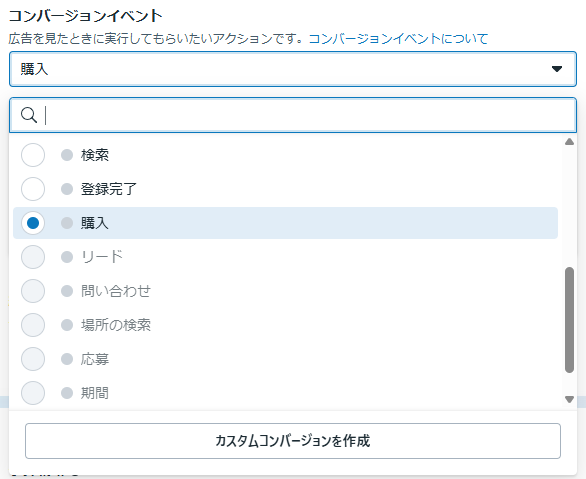Open the コンバージョンイベントについて link

[398, 39]
